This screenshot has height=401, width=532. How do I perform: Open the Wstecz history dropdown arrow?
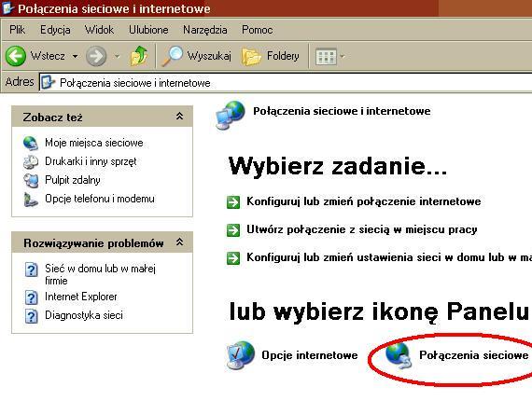pos(75,56)
